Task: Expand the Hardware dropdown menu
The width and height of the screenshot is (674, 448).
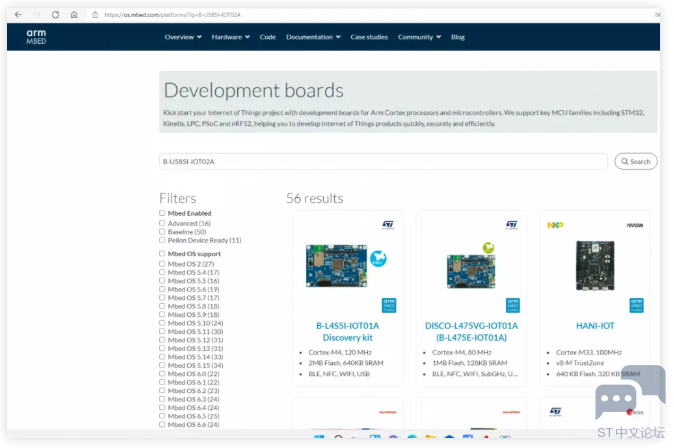Action: (x=230, y=37)
